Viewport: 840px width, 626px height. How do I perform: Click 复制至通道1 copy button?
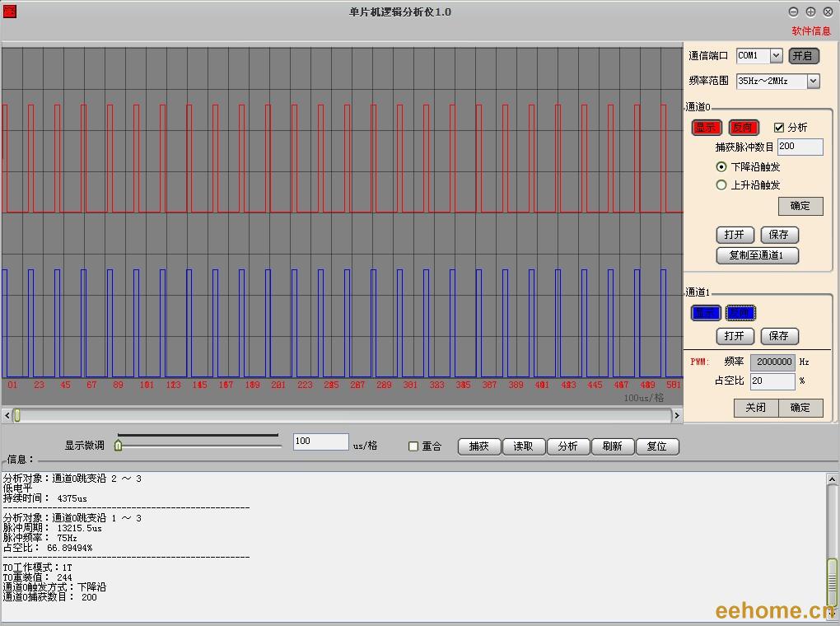pyautogui.click(x=757, y=255)
